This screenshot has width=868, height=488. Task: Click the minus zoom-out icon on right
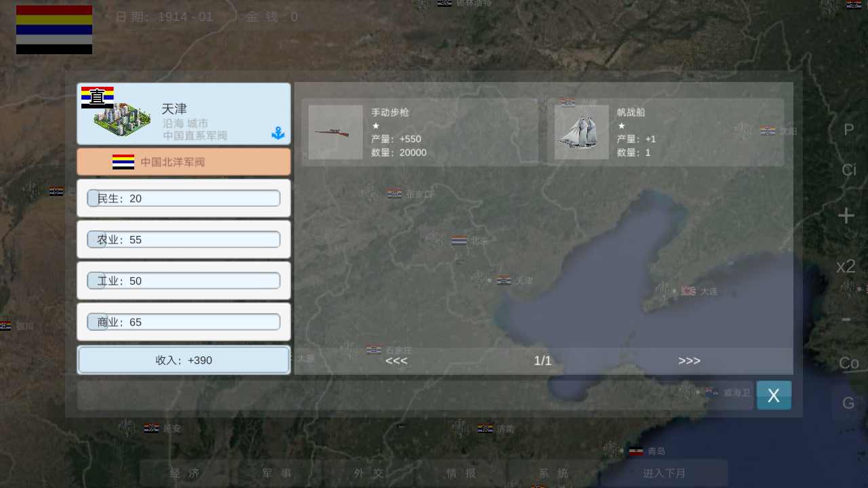pos(846,319)
